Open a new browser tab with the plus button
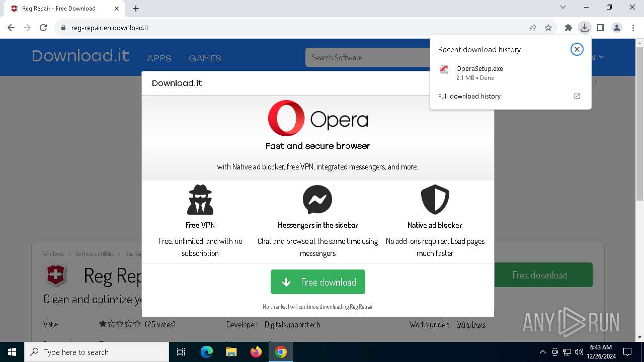This screenshot has height=362, width=644. [136, 8]
